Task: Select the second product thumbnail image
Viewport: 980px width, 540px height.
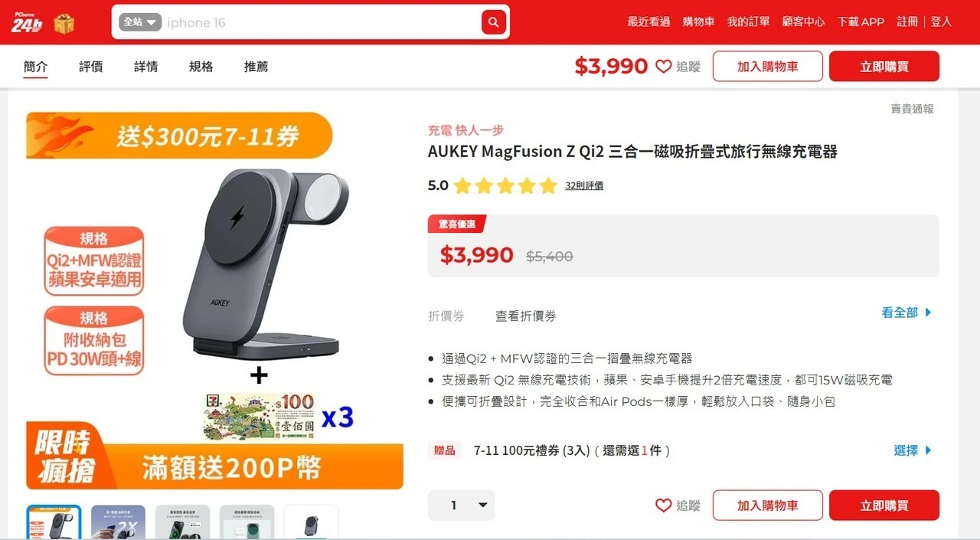Action: 118,522
